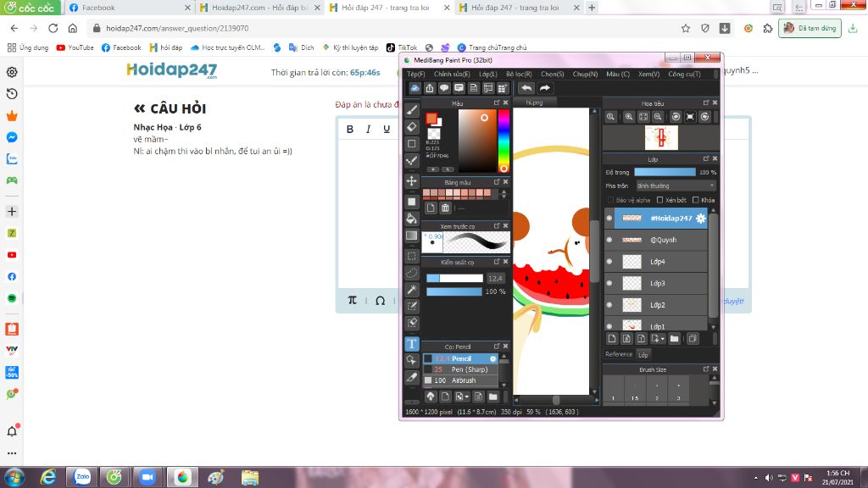Fit canvas to screen in navigator
Screen dimensions: 868x488
pos(643,117)
